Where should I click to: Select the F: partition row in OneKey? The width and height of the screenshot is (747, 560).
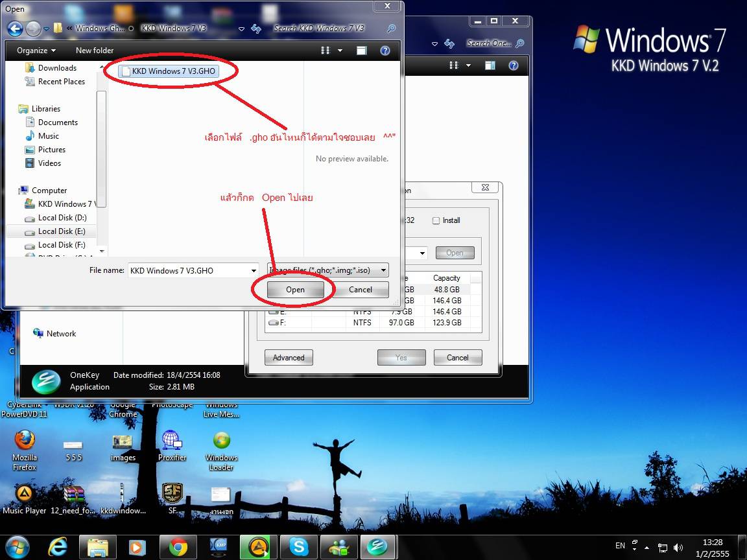[x=373, y=323]
